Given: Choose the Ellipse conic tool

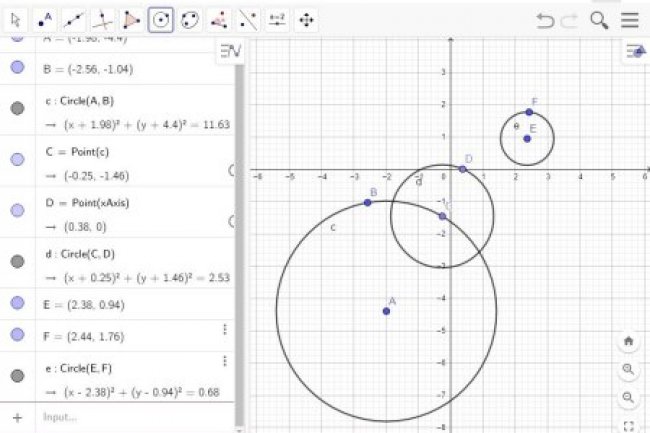Looking at the screenshot, I should click(x=190, y=19).
